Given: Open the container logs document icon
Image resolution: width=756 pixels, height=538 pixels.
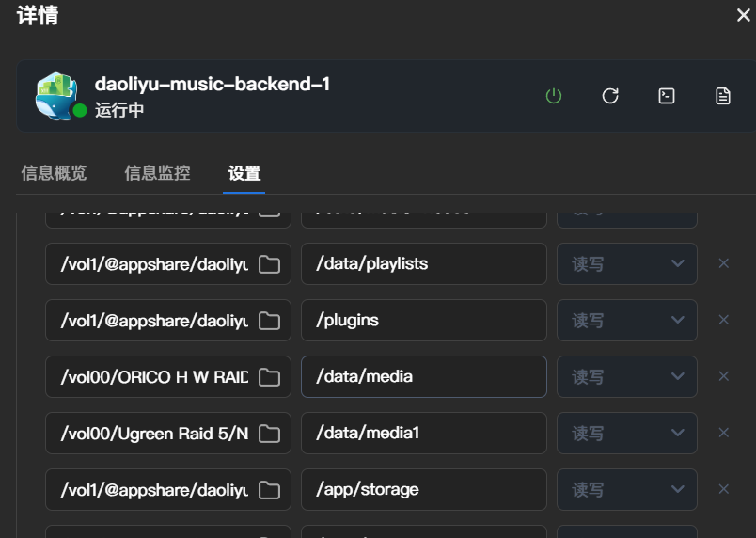Looking at the screenshot, I should [723, 96].
